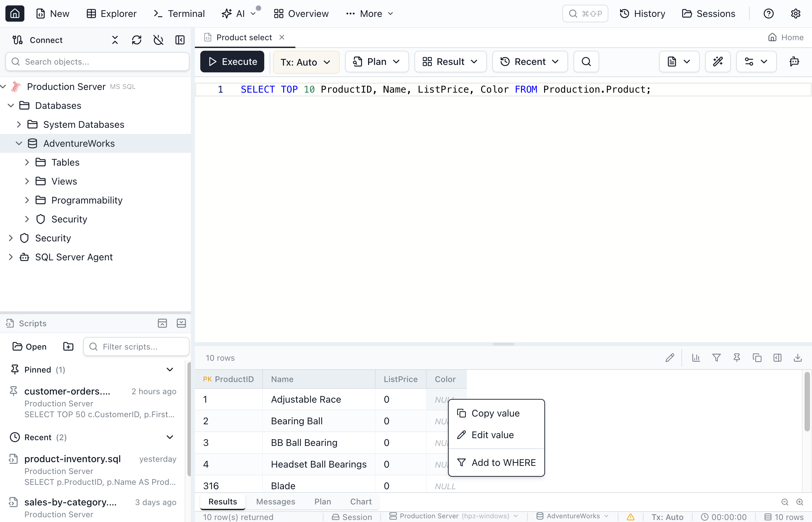
Task: Toggle sidebar panel icon beside Connect
Action: pos(180,40)
